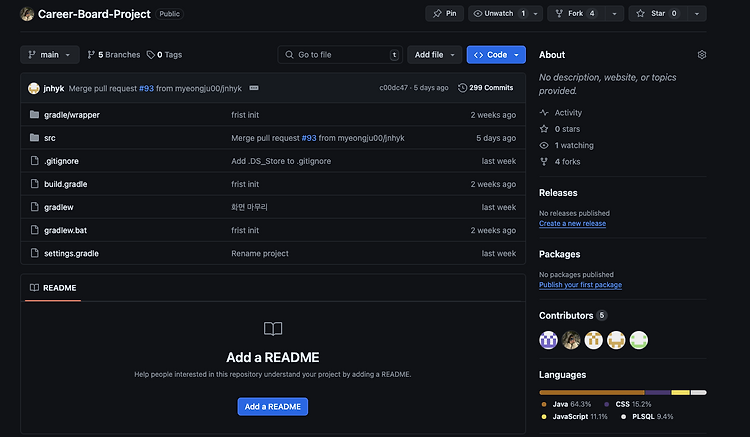Click the fork icon beside 4 forks
750x437 pixels.
point(544,162)
